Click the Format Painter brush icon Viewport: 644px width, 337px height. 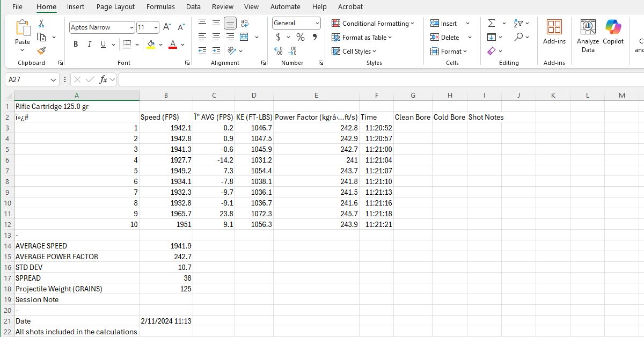(x=41, y=50)
